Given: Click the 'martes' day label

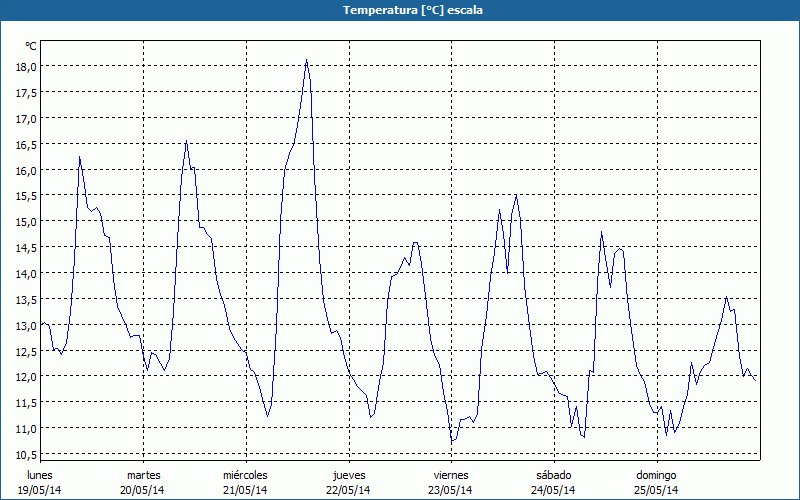Looking at the screenshot, I should tap(143, 475).
